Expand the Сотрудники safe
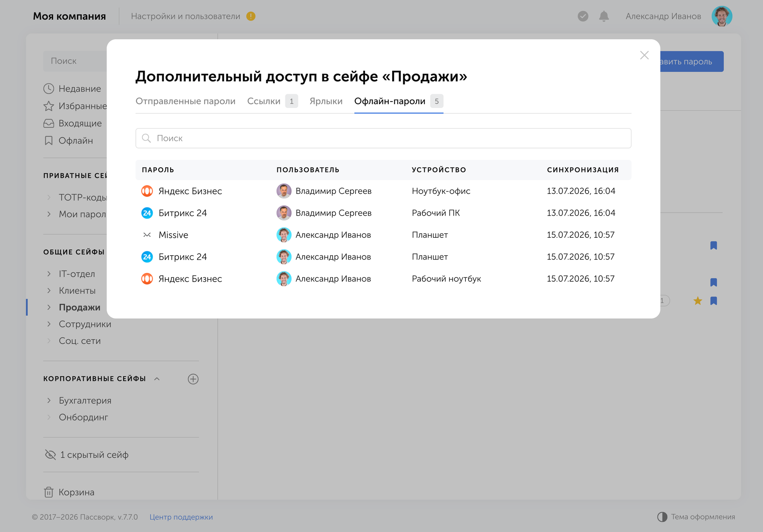 click(49, 324)
